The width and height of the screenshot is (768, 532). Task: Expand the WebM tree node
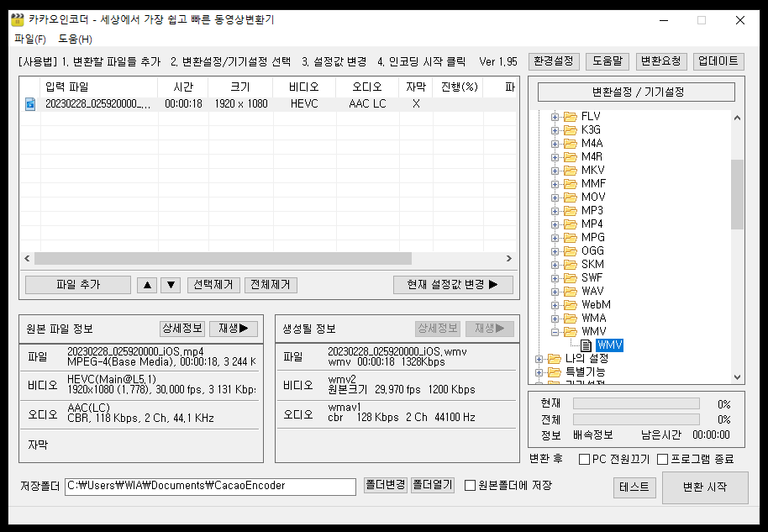point(555,305)
